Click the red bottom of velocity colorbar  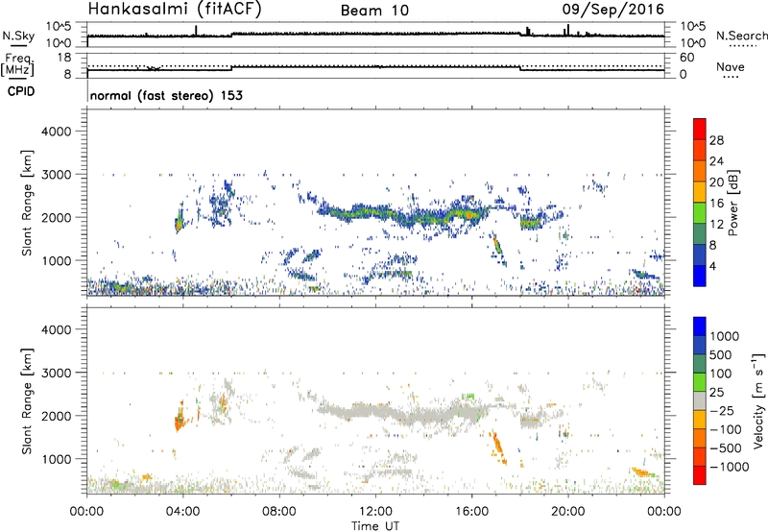(x=700, y=475)
